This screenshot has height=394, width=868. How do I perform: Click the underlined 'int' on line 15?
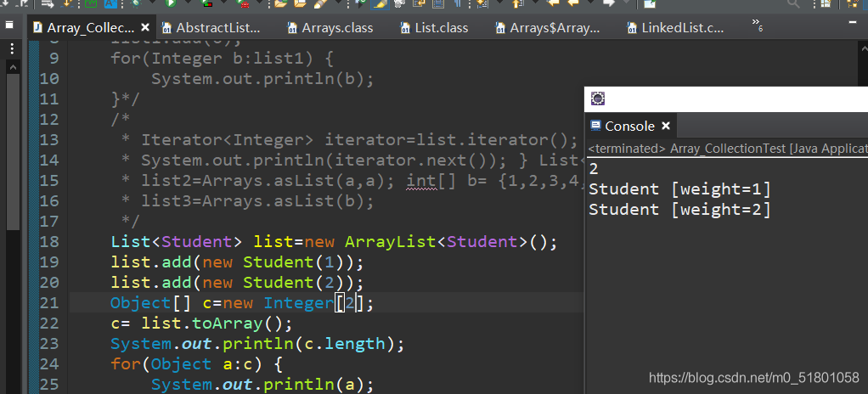tap(422, 180)
